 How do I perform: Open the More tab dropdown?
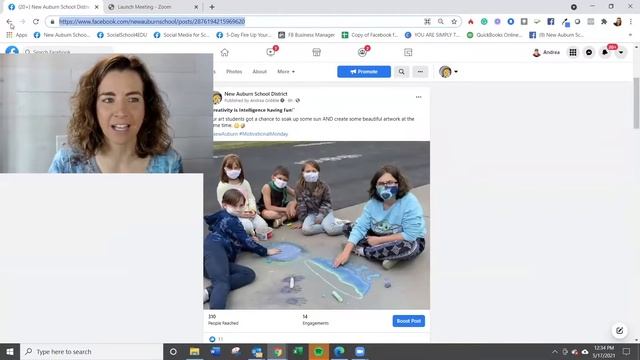point(286,72)
